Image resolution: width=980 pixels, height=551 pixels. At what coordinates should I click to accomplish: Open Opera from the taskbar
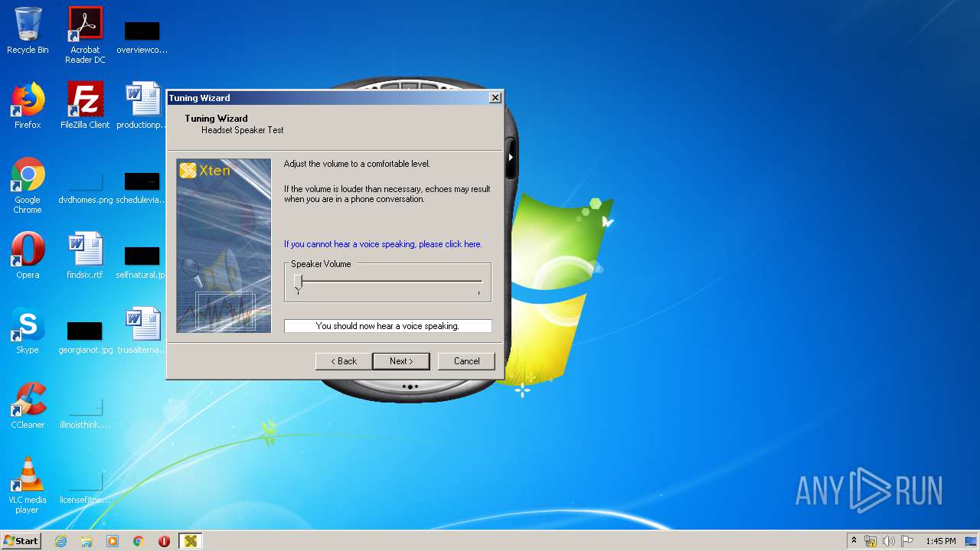[165, 541]
